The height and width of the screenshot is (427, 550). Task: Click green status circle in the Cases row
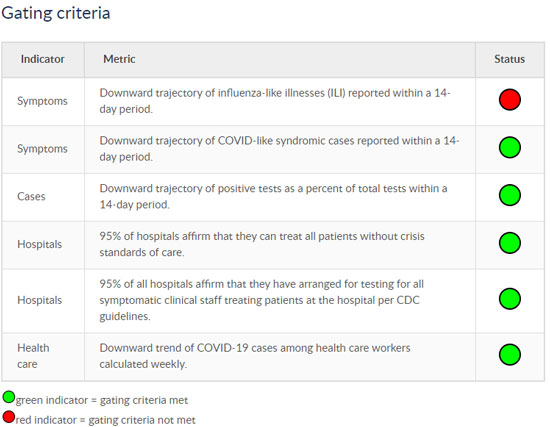pos(510,195)
